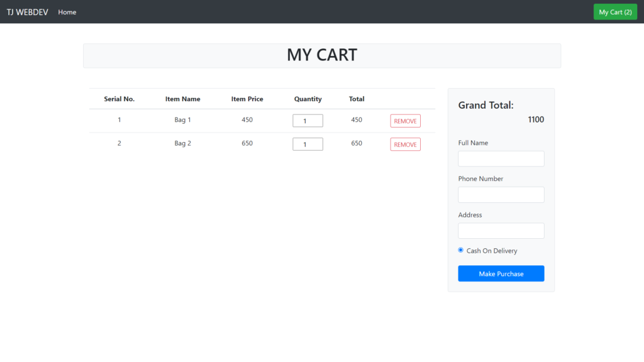
Task: Click the TJ WEBDEV brand link
Action: point(28,13)
